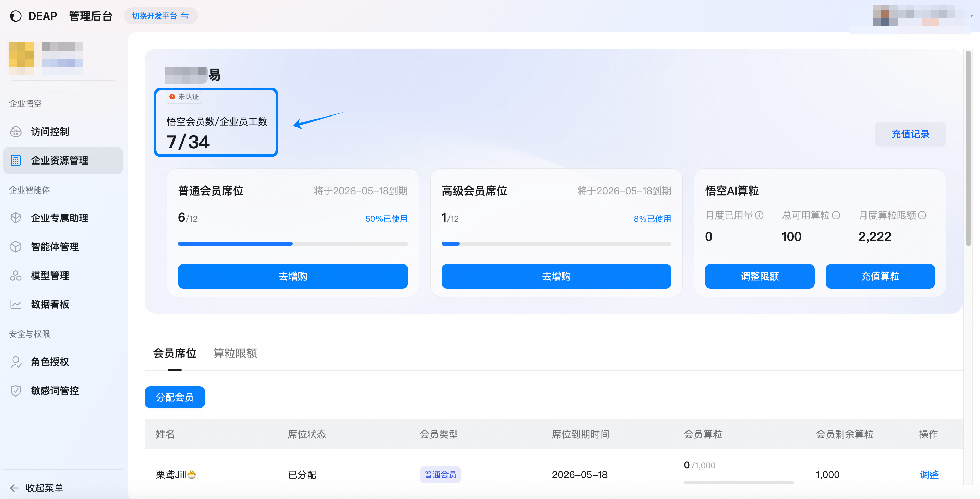Open the 数据看板 menu item
The image size is (980, 499).
pos(63,304)
